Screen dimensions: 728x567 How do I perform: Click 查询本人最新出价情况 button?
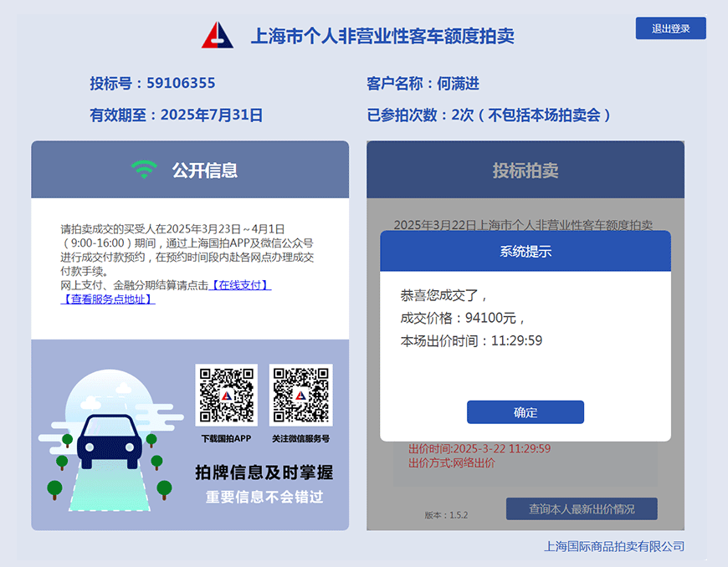pos(582,509)
